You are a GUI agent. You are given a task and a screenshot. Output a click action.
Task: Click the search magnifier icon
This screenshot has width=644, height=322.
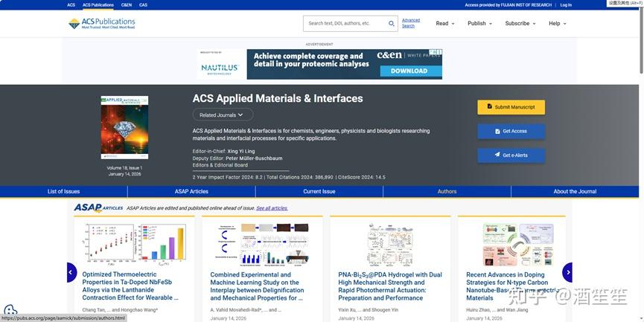pyautogui.click(x=392, y=23)
